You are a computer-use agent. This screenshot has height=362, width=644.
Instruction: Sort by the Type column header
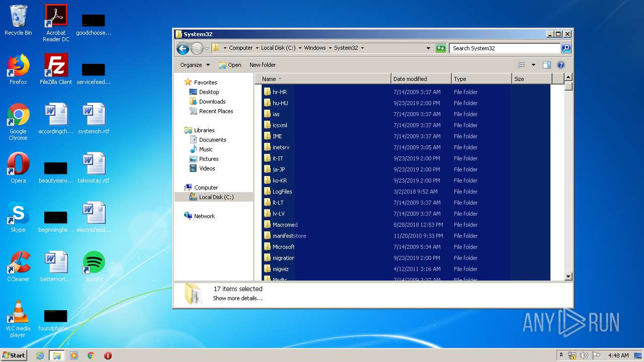tap(481, 79)
